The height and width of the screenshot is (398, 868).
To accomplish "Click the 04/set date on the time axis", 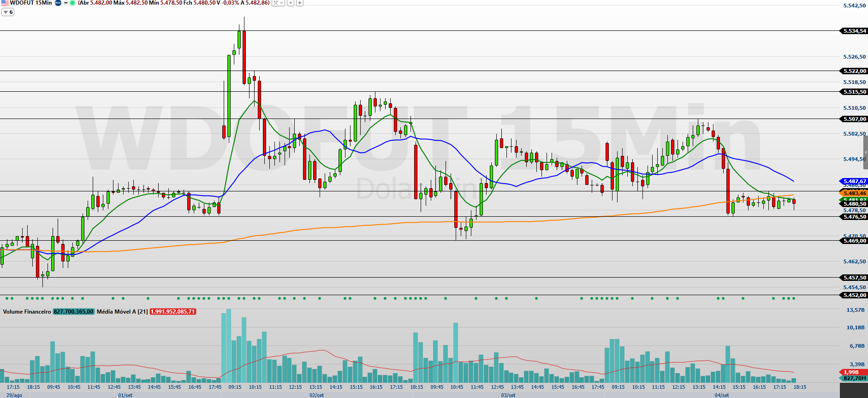I will (x=722, y=395).
